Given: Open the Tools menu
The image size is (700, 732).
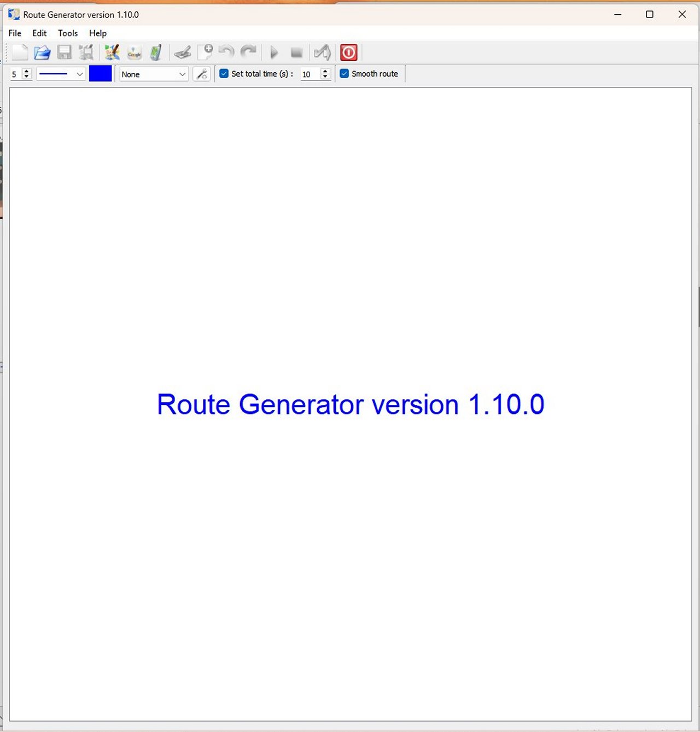Looking at the screenshot, I should [x=68, y=33].
